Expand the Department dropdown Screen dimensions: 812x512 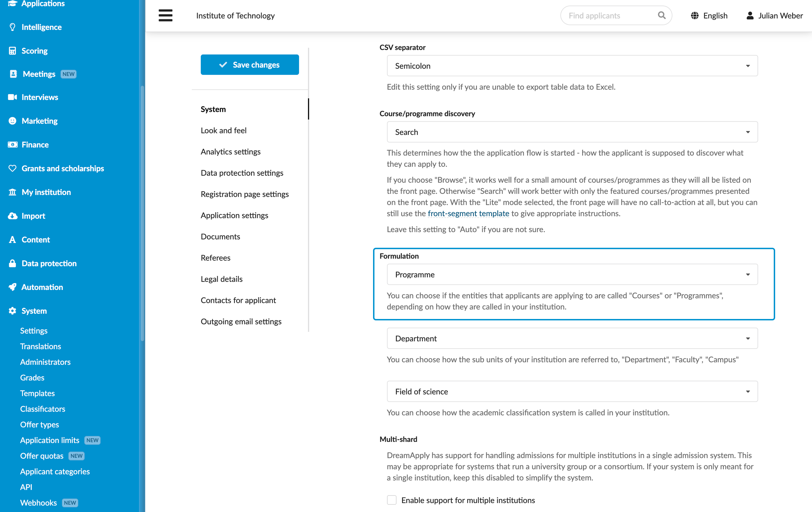(572, 338)
